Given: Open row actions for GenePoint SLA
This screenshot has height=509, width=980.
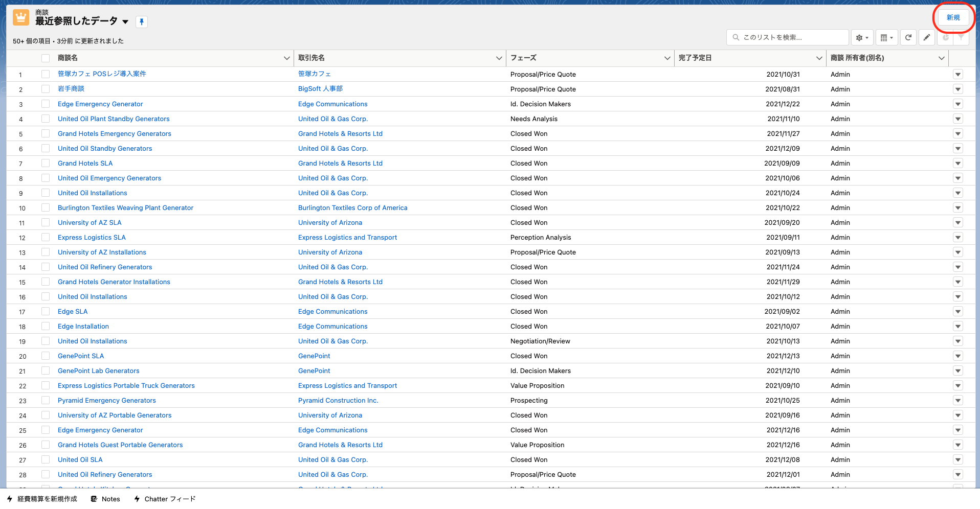Looking at the screenshot, I should 958,356.
